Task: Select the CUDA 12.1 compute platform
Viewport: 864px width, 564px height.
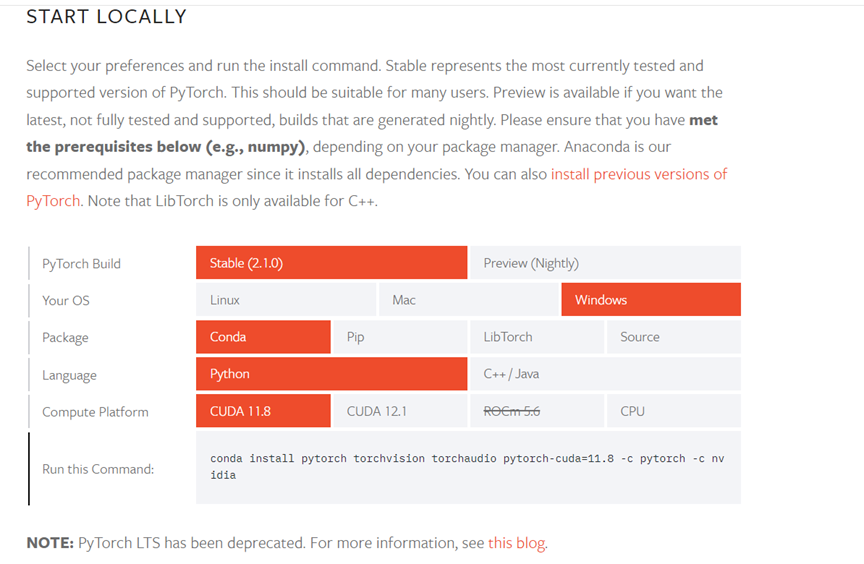Action: tap(399, 411)
